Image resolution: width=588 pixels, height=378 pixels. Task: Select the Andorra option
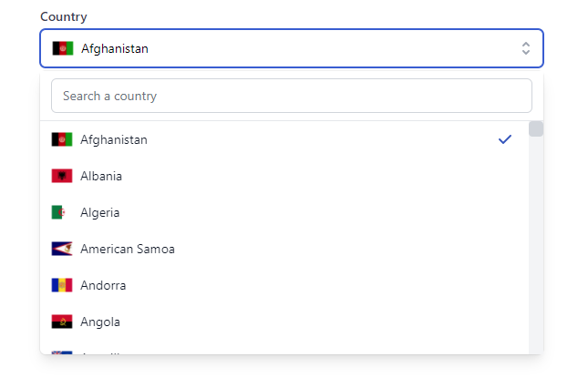coord(103,285)
